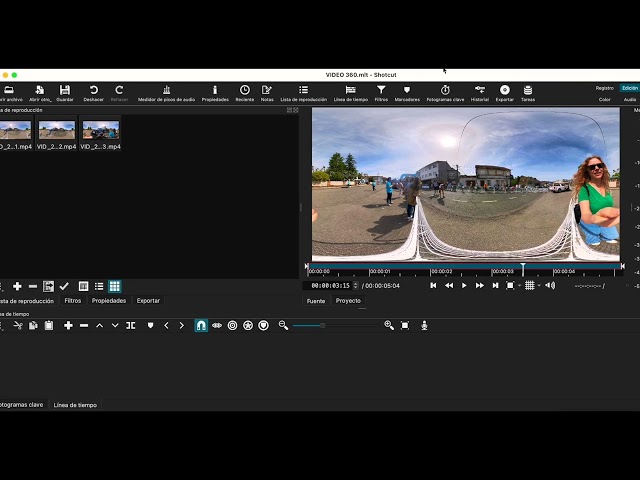Show Lista de reproducción from the main toolbar
Viewport: 640px width, 480px height.
[303, 93]
